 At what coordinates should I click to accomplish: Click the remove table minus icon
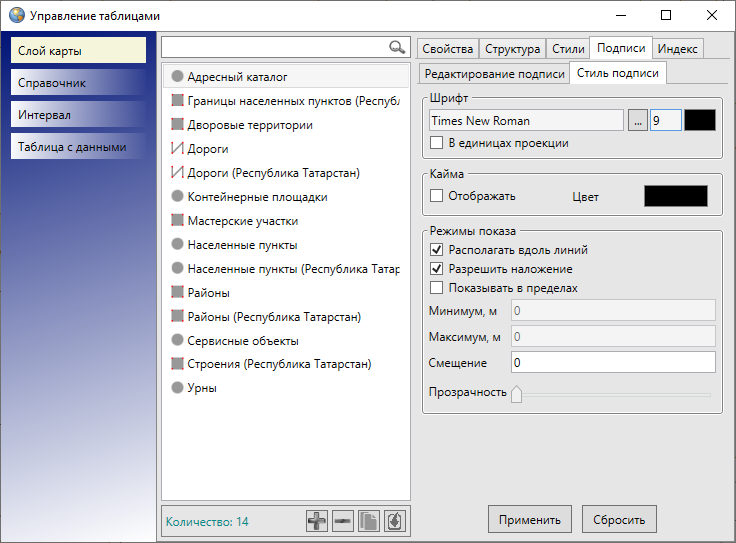pos(343,521)
